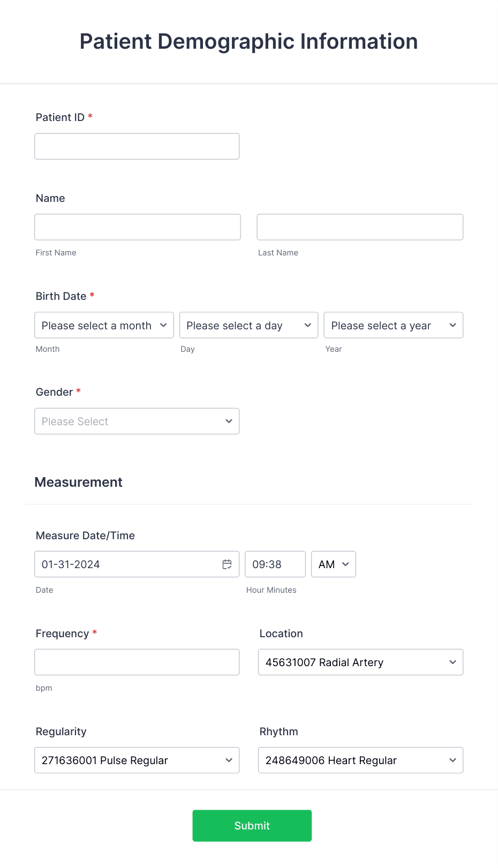498x868 pixels.
Task: Open the Year dropdown for Birth Date
Action: pyautogui.click(x=393, y=325)
